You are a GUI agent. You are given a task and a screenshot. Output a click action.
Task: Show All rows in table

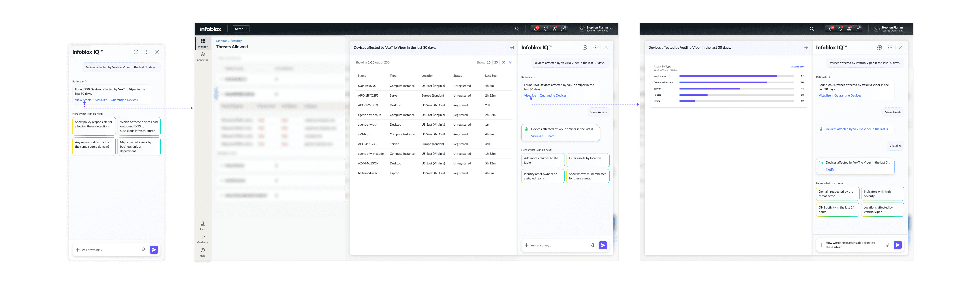tap(510, 62)
